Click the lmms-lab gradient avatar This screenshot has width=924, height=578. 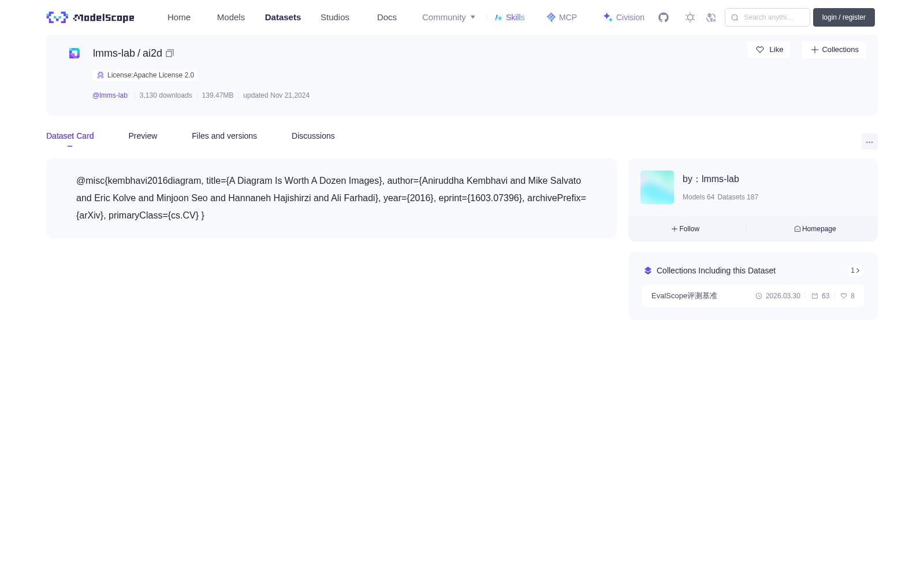coord(657,187)
